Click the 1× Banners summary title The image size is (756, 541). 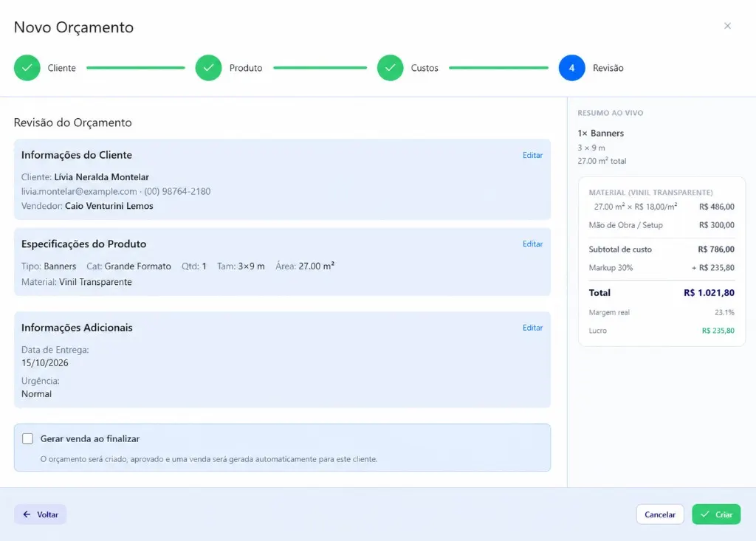tap(600, 133)
